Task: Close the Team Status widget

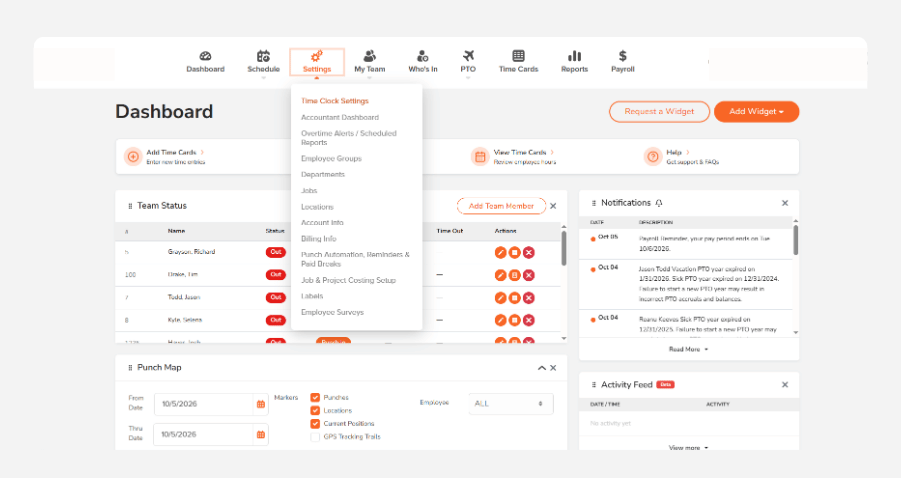Action: pyautogui.click(x=553, y=206)
